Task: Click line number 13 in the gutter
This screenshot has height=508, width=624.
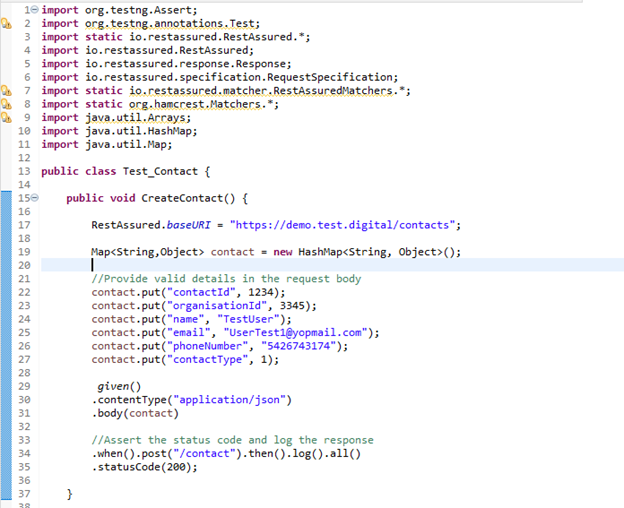Action: 24,171
